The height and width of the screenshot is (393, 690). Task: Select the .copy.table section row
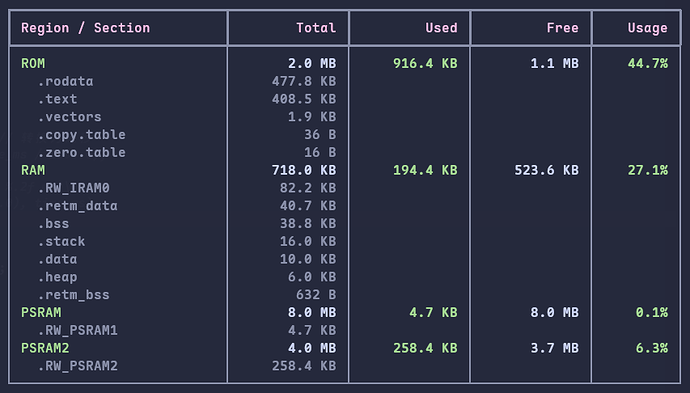81,135
